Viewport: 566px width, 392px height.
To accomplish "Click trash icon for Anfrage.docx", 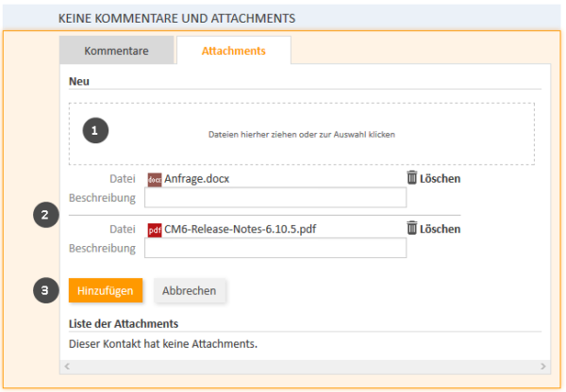I will 412,177.
